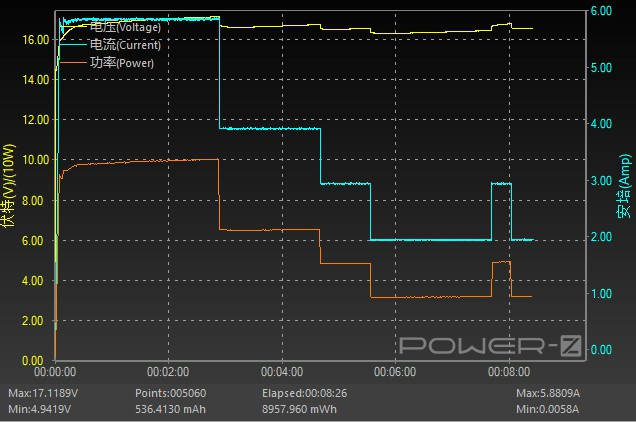Select the 536.4130 mAh capacity value
The height and width of the screenshot is (422, 636).
point(172,409)
